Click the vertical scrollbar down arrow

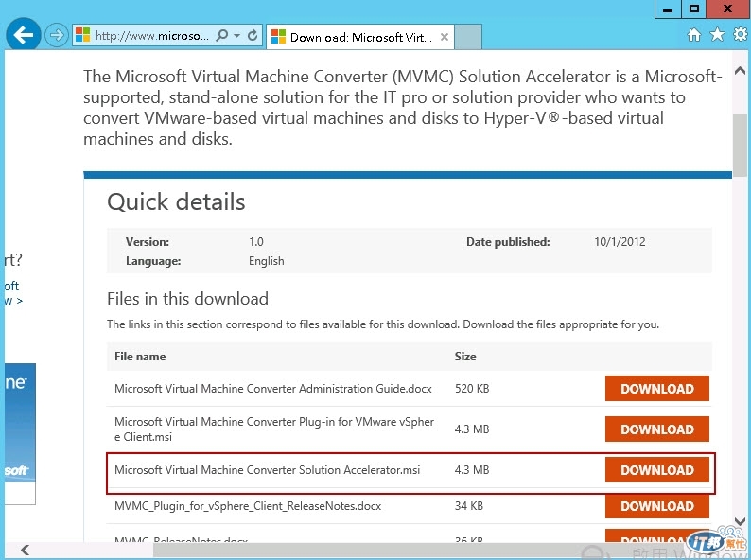coord(740,521)
